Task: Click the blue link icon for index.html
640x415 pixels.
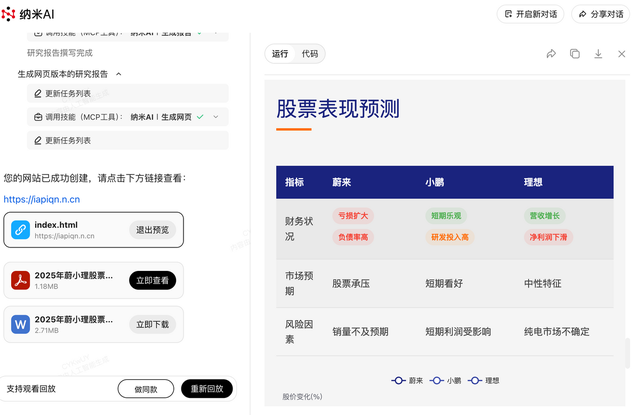Action: (20, 230)
